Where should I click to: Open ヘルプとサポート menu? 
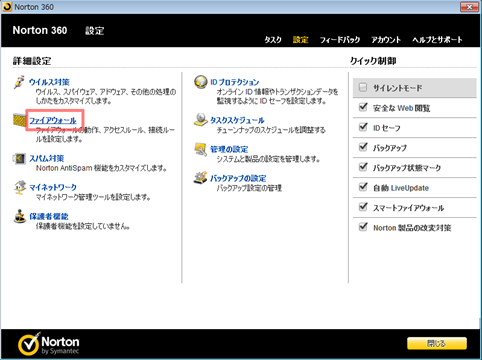[x=437, y=40]
